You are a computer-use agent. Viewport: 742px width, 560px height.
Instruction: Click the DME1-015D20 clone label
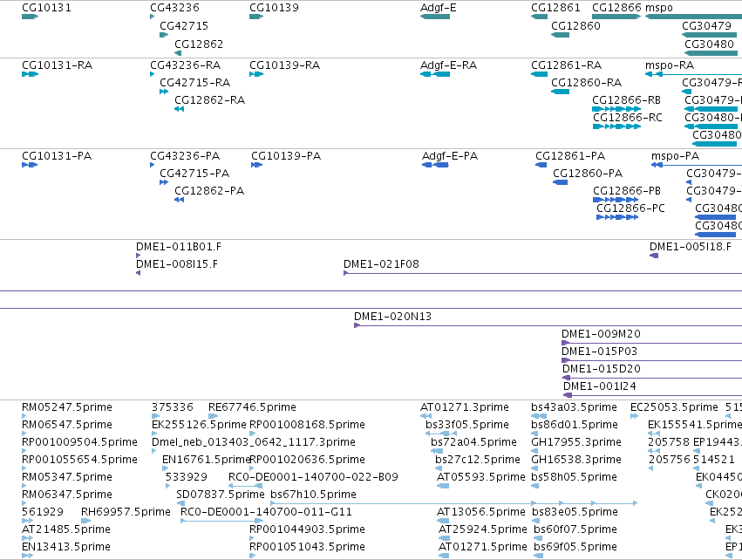pyautogui.click(x=602, y=369)
